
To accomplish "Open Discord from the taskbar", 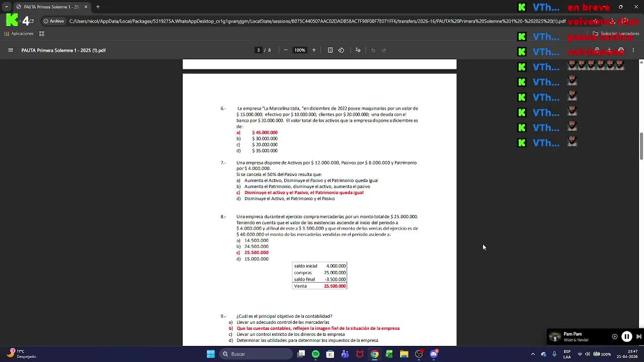I will click(434, 354).
